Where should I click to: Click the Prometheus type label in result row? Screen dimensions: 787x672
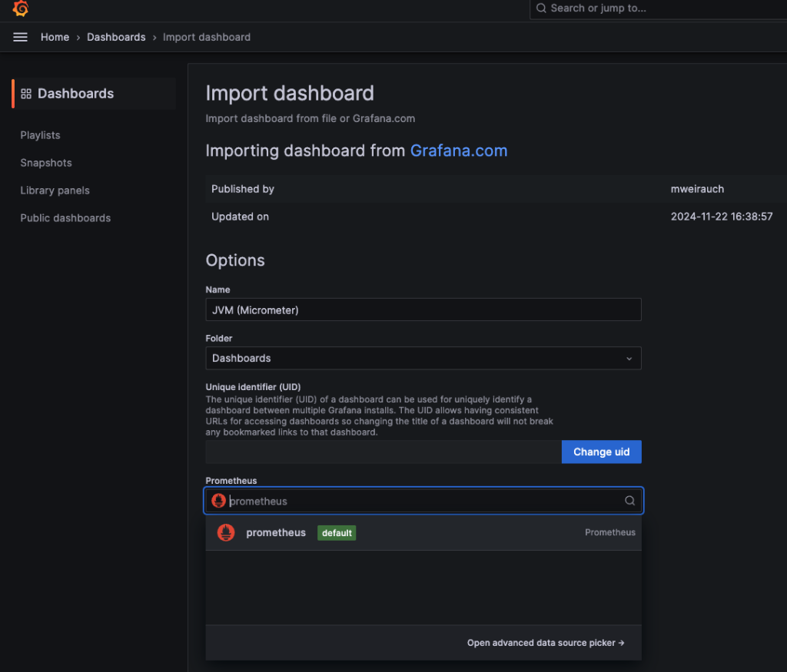tap(609, 532)
